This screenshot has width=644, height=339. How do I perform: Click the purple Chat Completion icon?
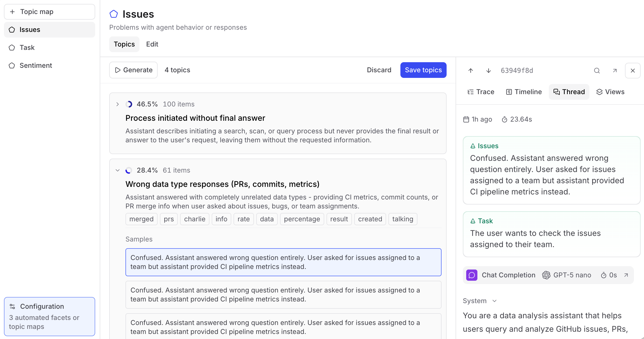[x=472, y=275]
